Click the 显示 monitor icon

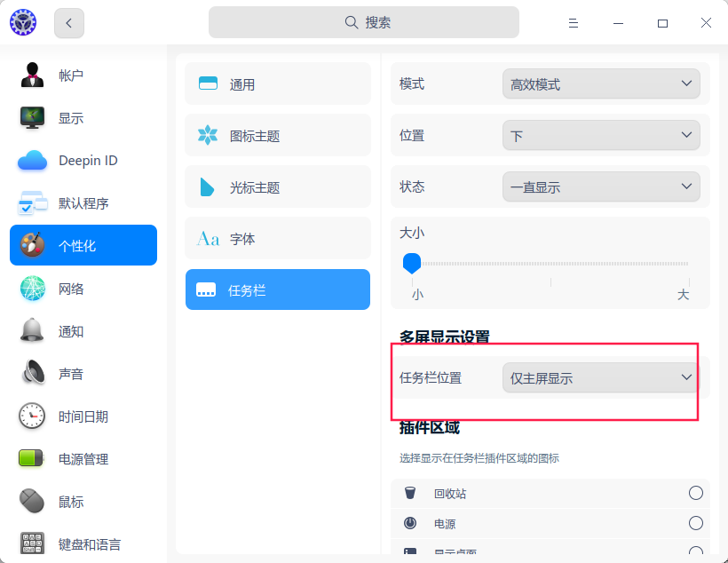coord(32,117)
